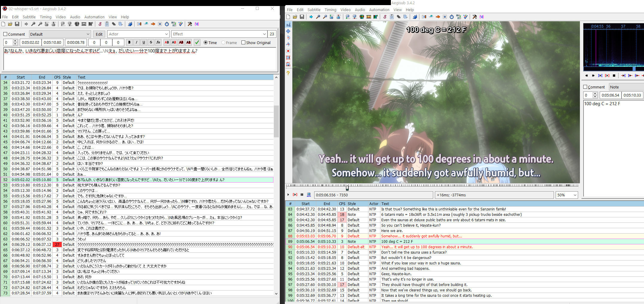644x304 pixels.
Task: Toggle Bold formatting button
Action: (x=129, y=43)
